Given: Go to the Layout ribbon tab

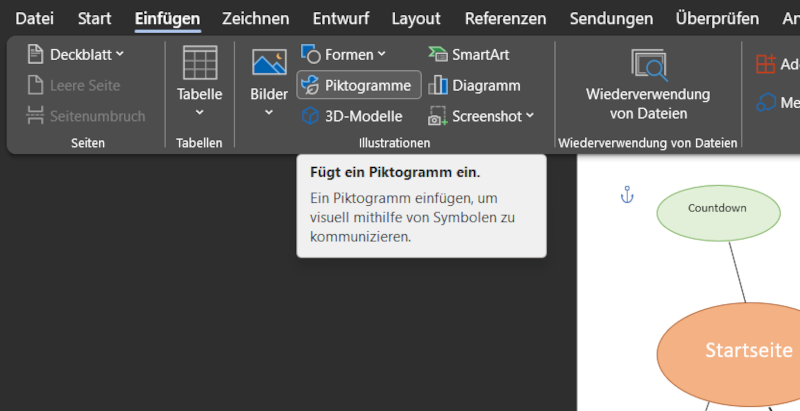Looking at the screenshot, I should [415, 18].
